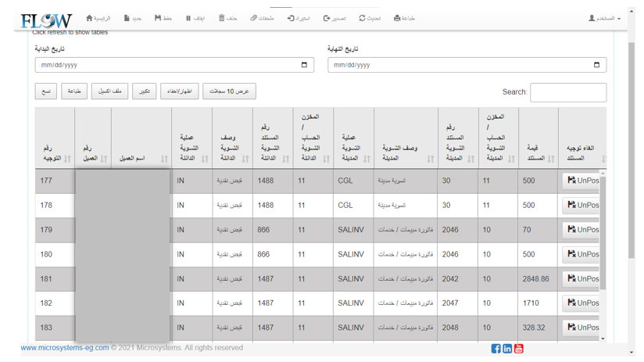Open the start date calendar picker
The height and width of the screenshot is (362, 644).
pyautogui.click(x=304, y=65)
